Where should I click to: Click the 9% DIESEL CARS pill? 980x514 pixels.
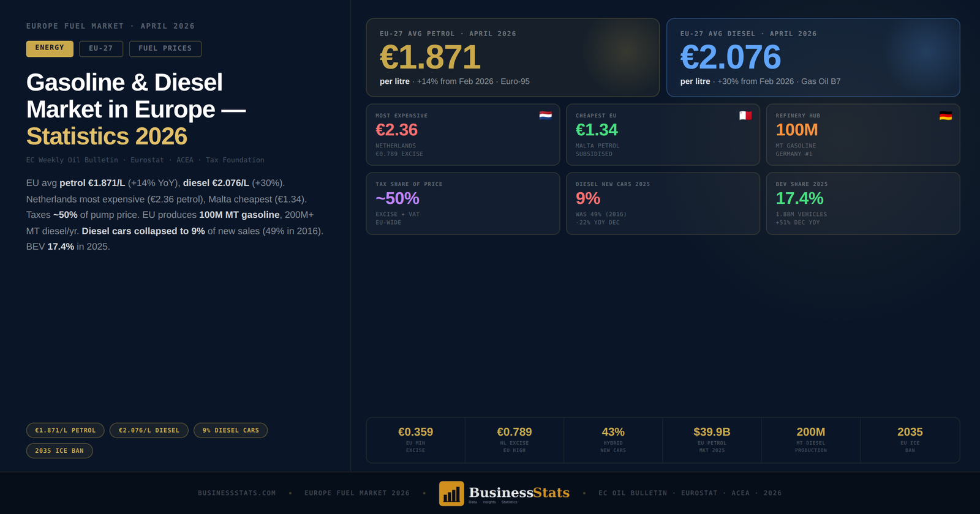[x=230, y=430]
